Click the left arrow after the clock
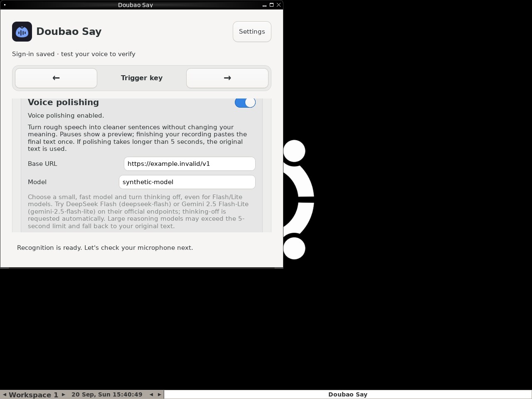The height and width of the screenshot is (399, 532). point(151,395)
